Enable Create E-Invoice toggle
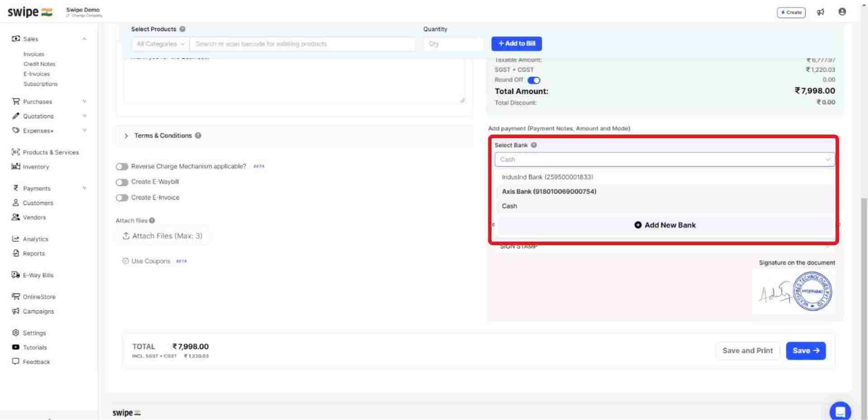This screenshot has height=420, width=868. click(x=122, y=198)
